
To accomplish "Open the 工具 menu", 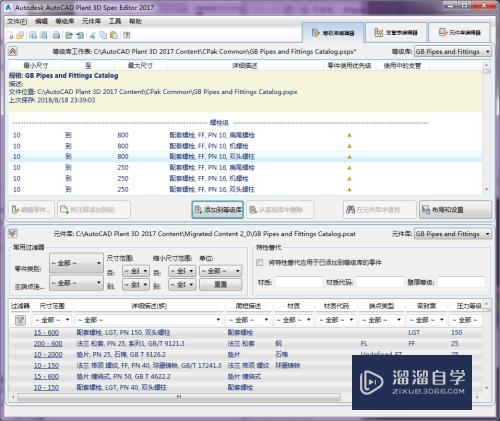I will 115,21.
